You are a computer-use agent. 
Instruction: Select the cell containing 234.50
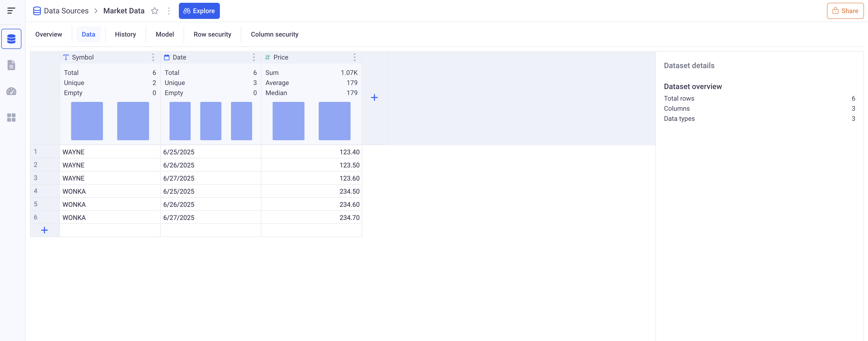(311, 191)
